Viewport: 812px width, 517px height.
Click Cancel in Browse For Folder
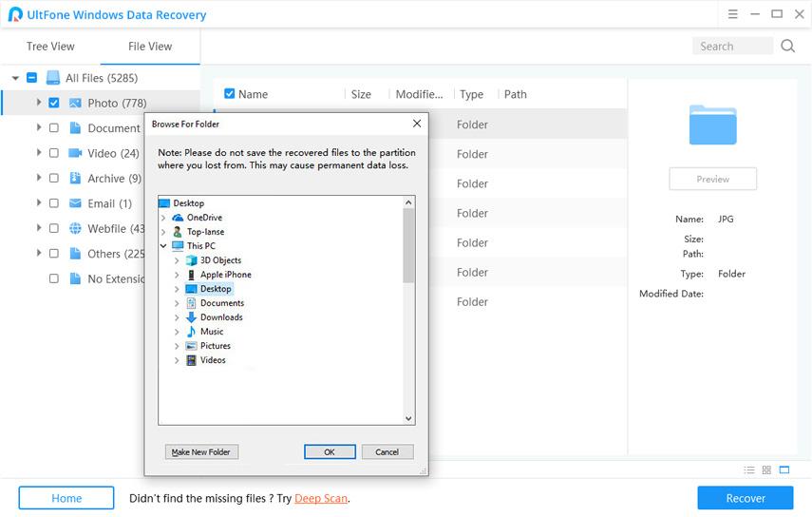click(x=387, y=451)
